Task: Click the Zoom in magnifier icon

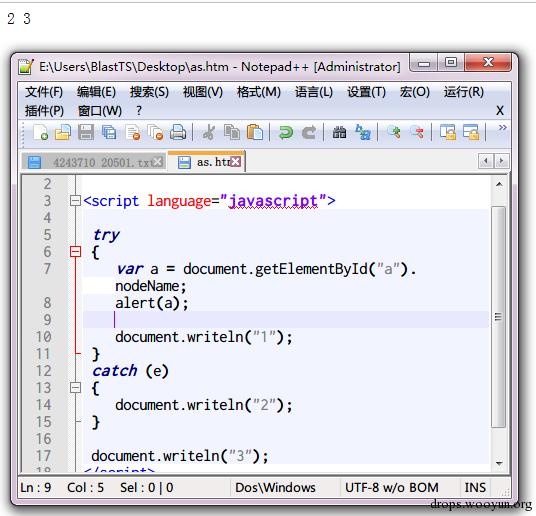Action: click(x=393, y=132)
